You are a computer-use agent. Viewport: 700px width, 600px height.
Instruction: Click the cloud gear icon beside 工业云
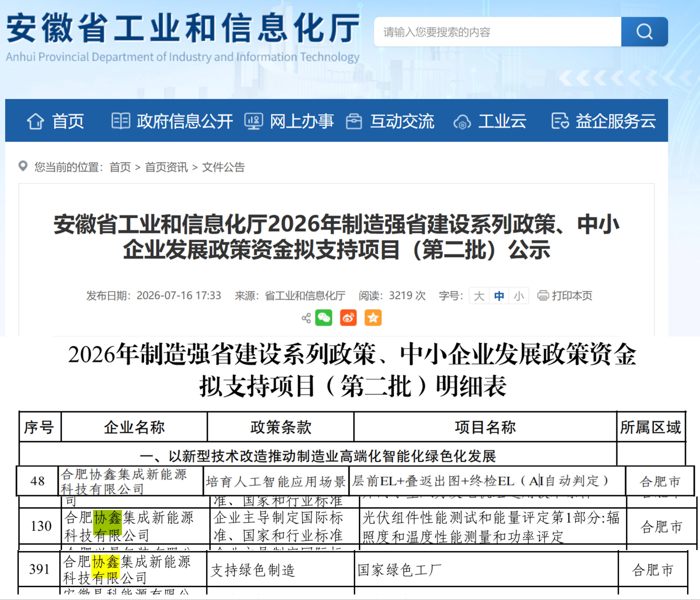[462, 122]
